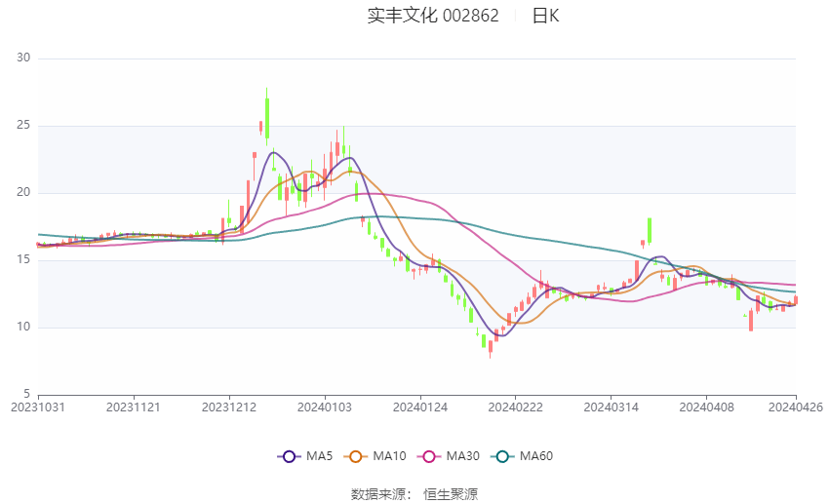Image resolution: width=829 pixels, height=504 pixels.
Task: Click the 日K label in the title
Action: tap(545, 16)
